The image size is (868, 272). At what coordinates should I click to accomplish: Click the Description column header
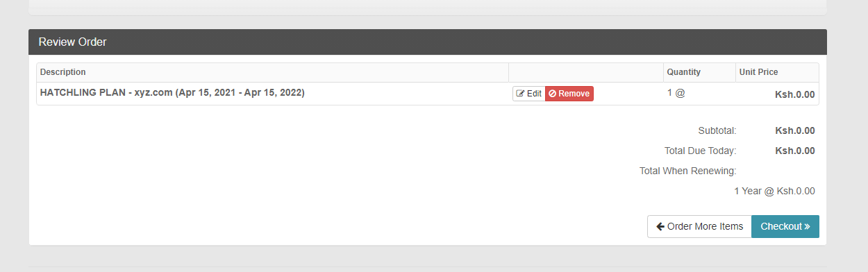[x=63, y=72]
